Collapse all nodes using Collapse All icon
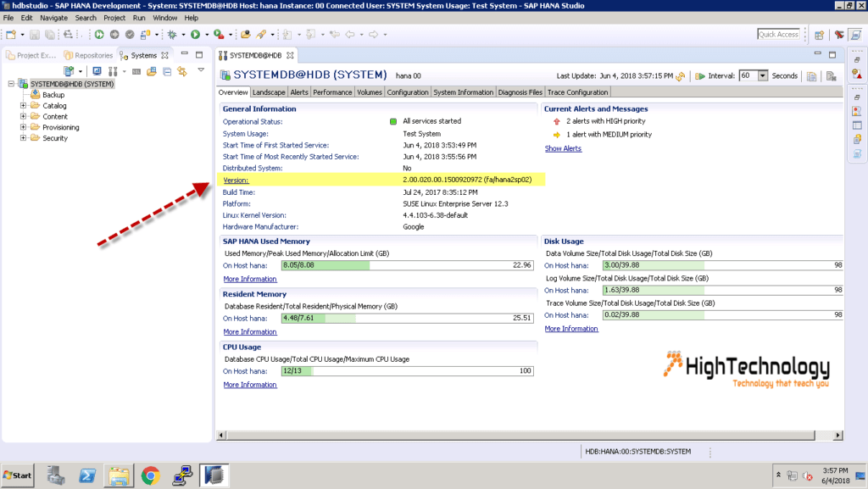This screenshot has height=489, width=868. [167, 70]
